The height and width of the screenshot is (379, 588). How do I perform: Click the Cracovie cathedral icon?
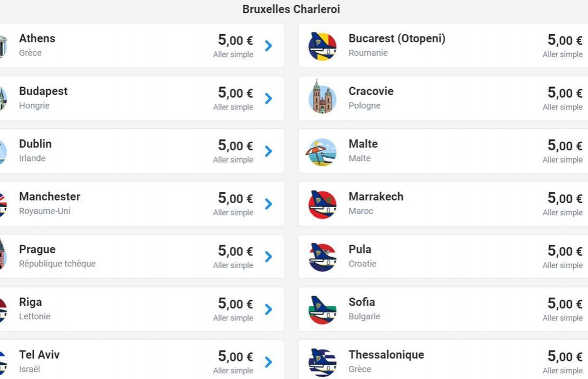pyautogui.click(x=322, y=99)
